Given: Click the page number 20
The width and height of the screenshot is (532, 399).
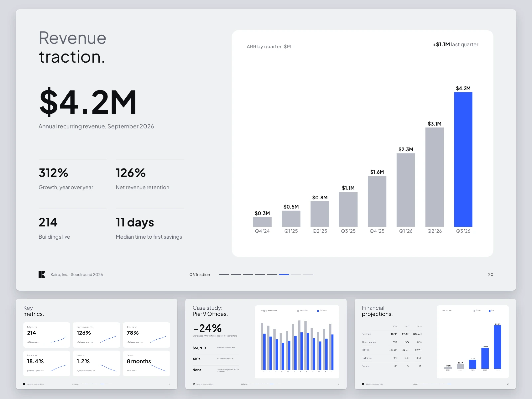Looking at the screenshot, I should coord(491,275).
